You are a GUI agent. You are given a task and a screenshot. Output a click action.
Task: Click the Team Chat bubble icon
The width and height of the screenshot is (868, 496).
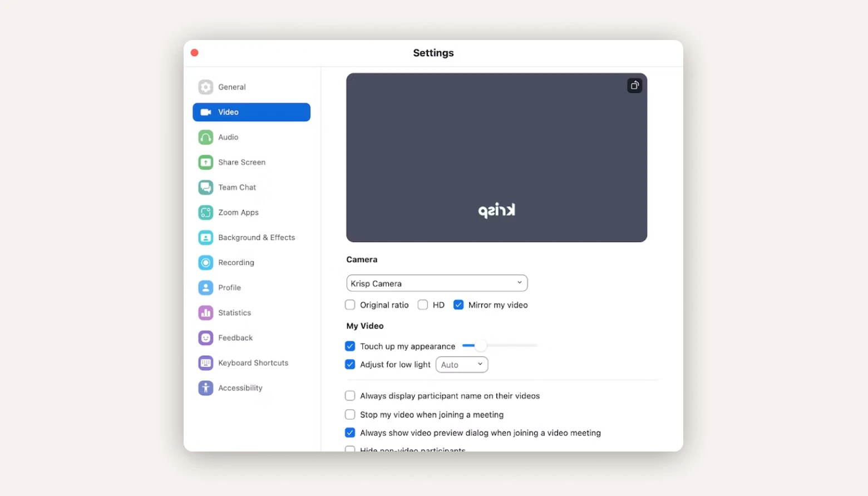point(205,187)
